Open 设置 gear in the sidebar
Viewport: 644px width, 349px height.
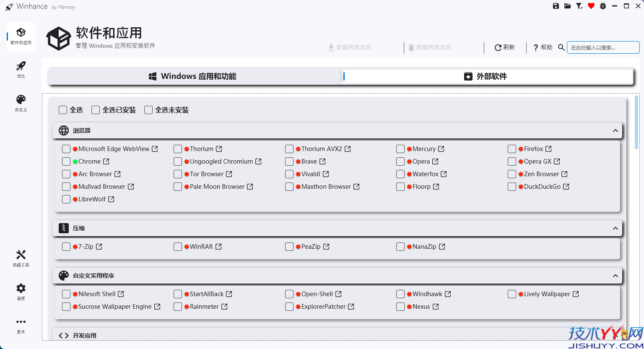(21, 292)
